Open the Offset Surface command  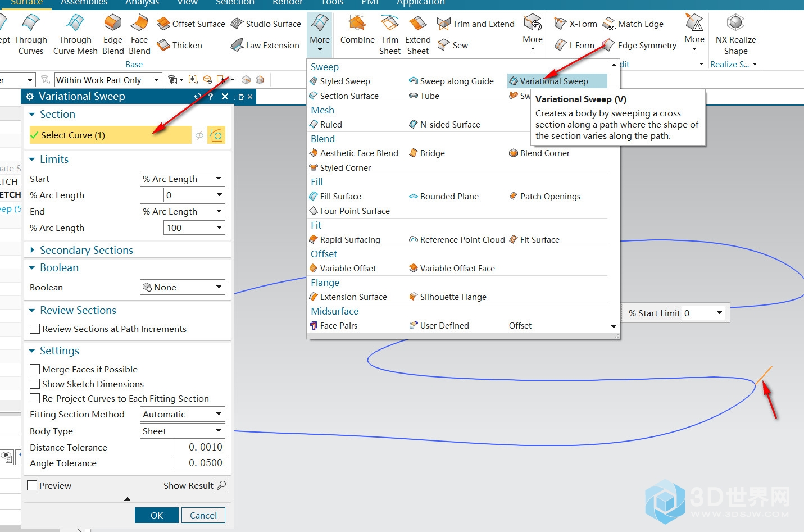[191, 24]
